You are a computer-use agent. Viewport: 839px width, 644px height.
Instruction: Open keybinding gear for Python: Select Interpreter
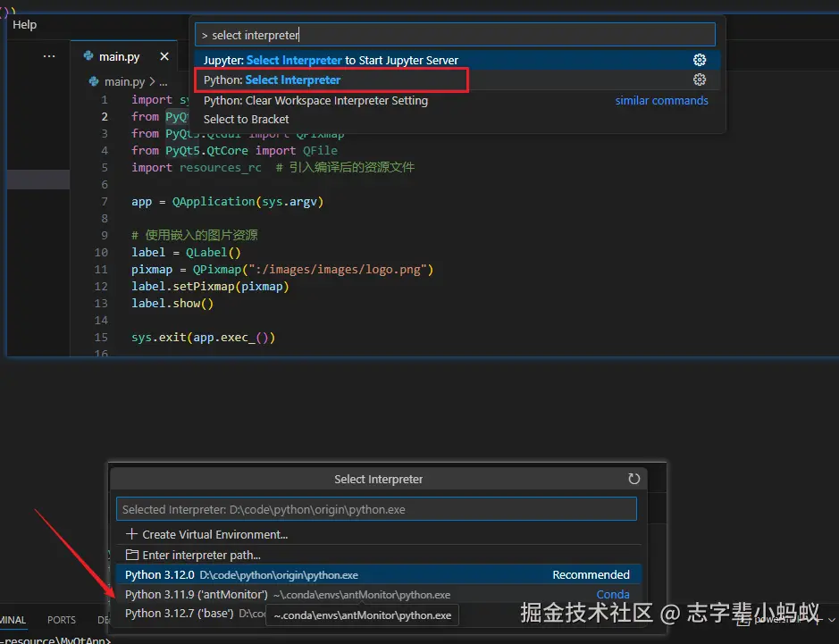pyautogui.click(x=700, y=79)
